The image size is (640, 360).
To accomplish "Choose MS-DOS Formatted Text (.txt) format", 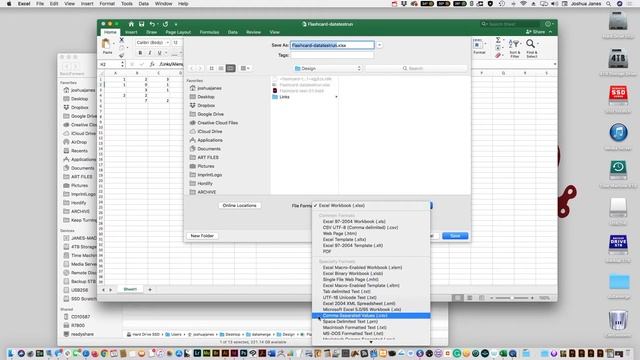I will (x=353, y=333).
